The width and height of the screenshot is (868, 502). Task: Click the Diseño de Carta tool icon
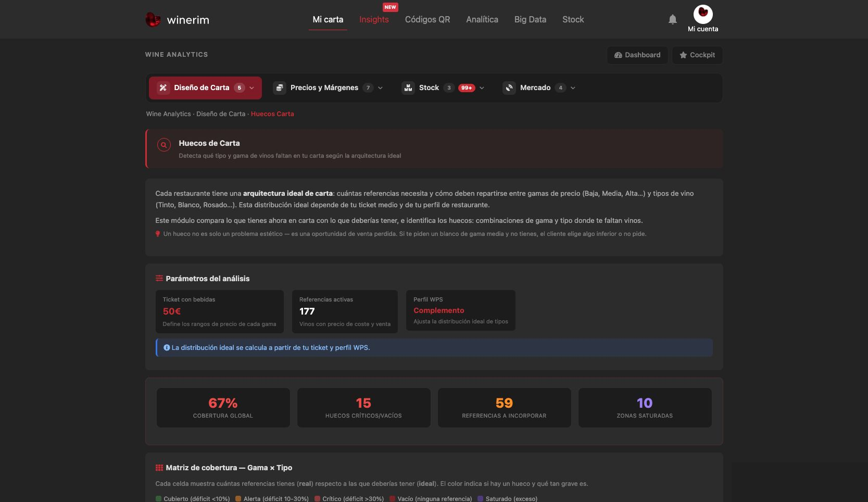click(x=163, y=88)
